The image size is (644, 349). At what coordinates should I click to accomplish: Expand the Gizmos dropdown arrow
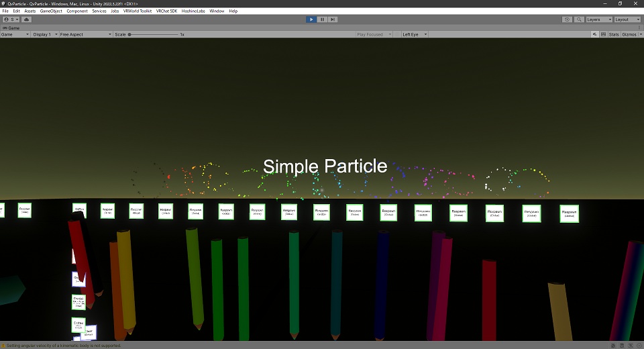tap(640, 34)
